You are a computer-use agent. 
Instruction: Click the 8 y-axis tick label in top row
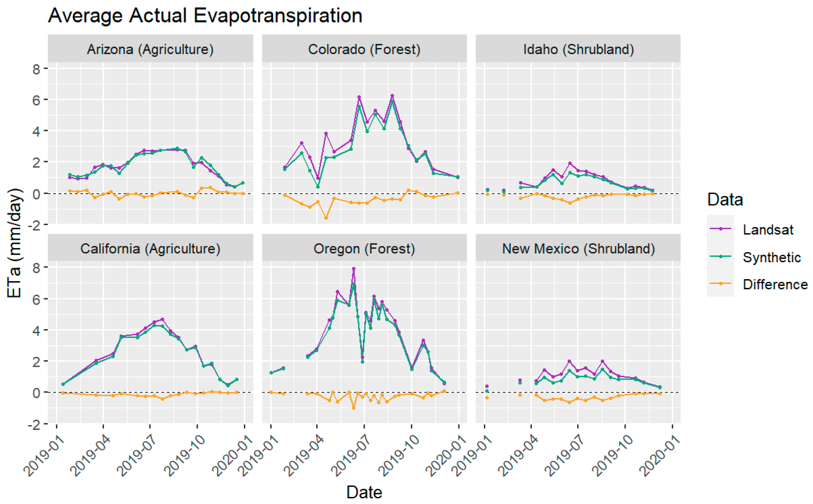click(36, 69)
